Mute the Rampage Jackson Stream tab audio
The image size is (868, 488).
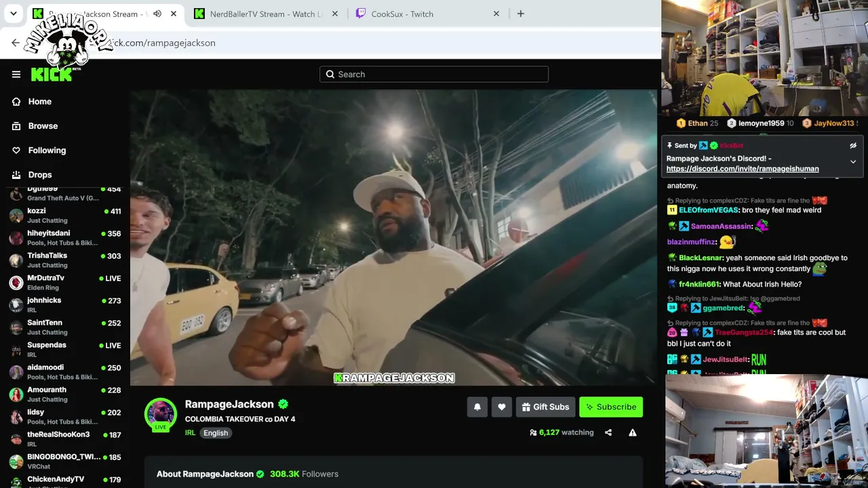[x=157, y=14]
